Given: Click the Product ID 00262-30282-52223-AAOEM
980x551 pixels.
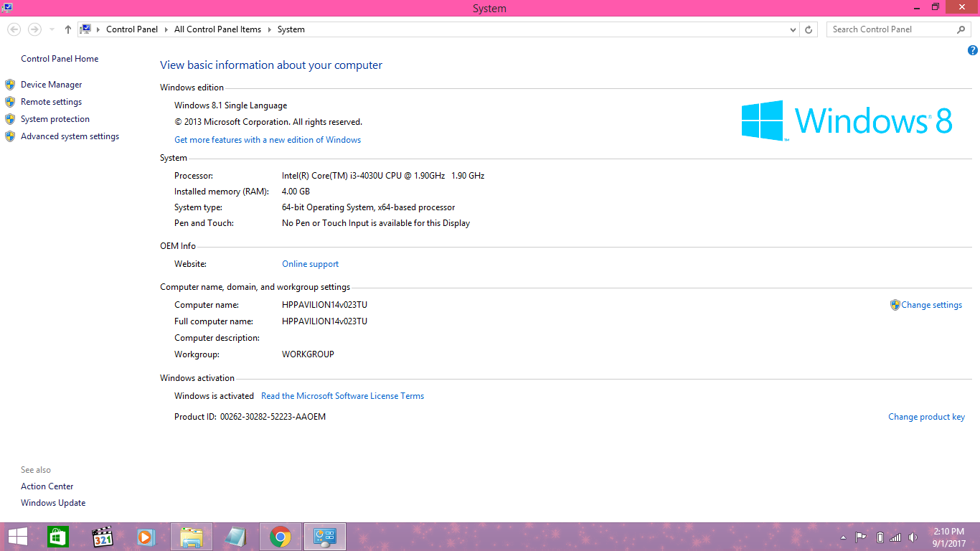Looking at the screenshot, I should (x=273, y=417).
